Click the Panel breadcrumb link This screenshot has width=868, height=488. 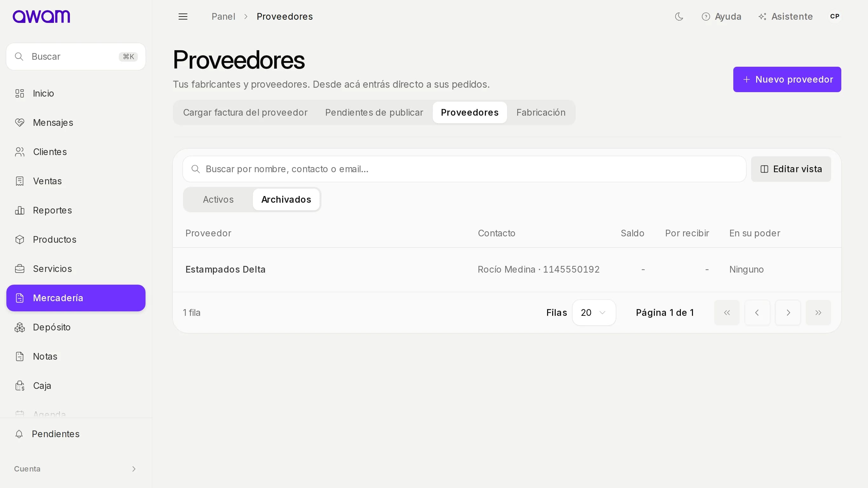click(x=223, y=17)
